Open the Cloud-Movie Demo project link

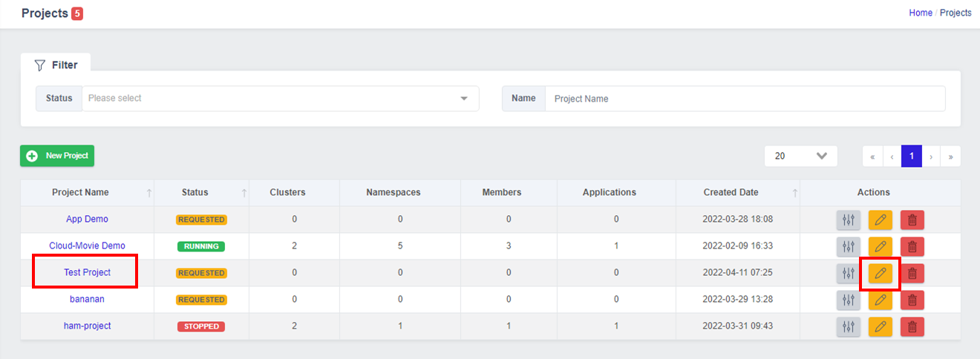87,246
